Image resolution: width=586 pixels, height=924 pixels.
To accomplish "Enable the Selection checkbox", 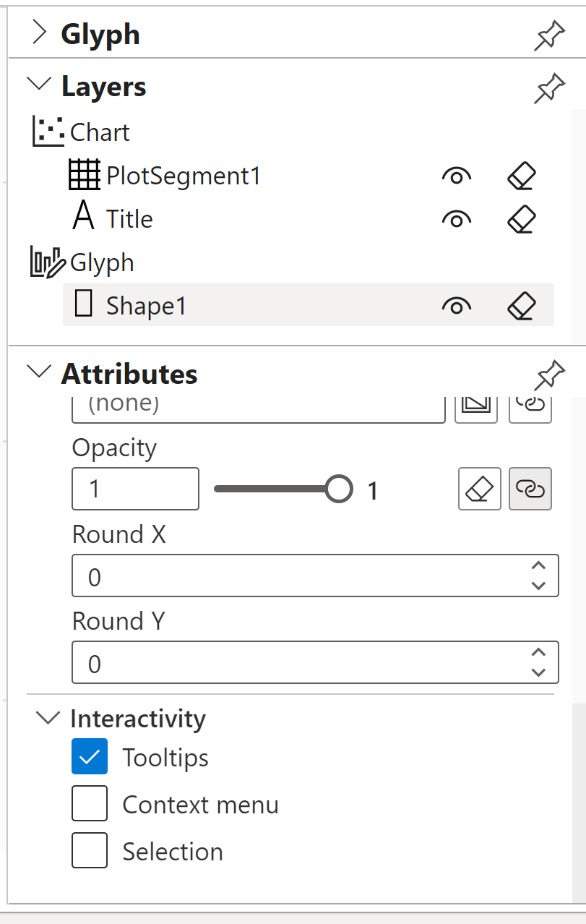I will 89,850.
